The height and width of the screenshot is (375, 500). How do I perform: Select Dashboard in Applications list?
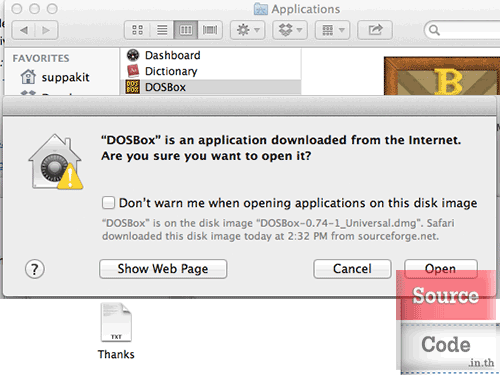tap(211, 55)
